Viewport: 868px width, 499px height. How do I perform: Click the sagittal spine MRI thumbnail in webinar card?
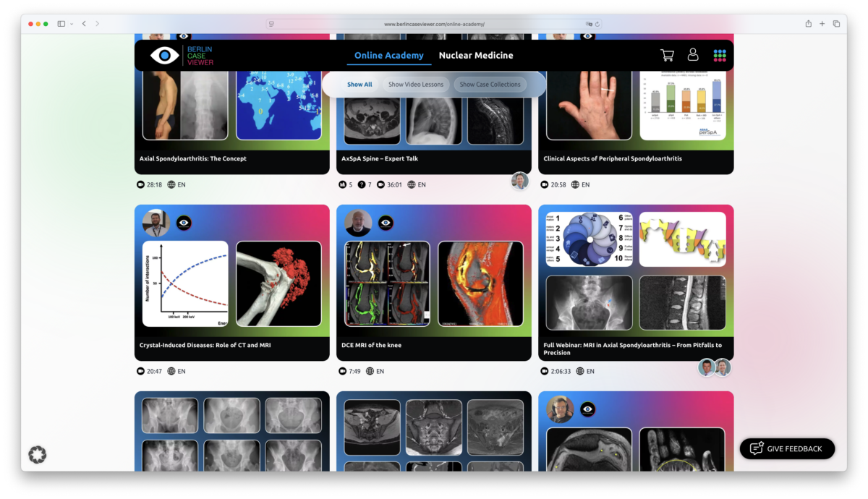(683, 302)
